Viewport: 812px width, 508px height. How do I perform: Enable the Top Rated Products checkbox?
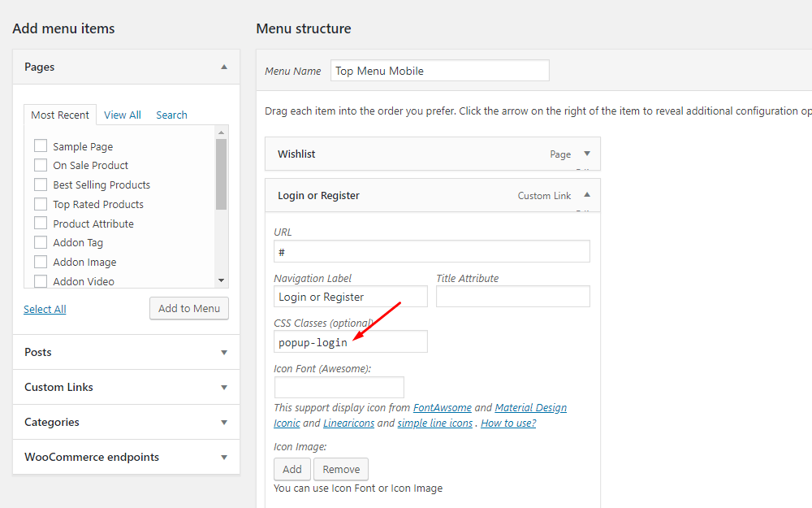click(x=41, y=204)
